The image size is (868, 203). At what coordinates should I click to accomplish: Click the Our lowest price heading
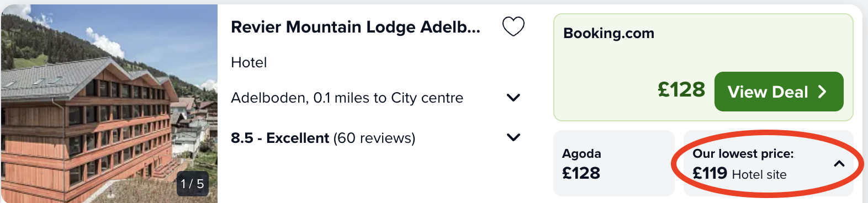pos(743,153)
